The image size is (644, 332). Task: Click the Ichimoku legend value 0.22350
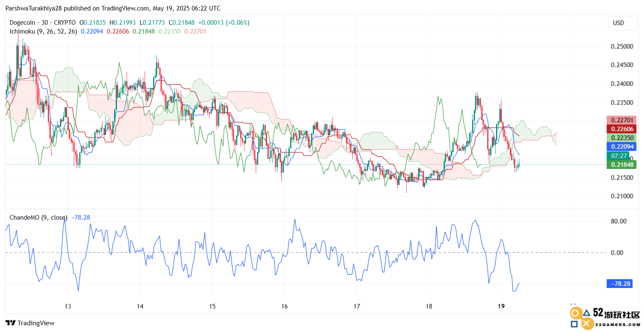(170, 31)
